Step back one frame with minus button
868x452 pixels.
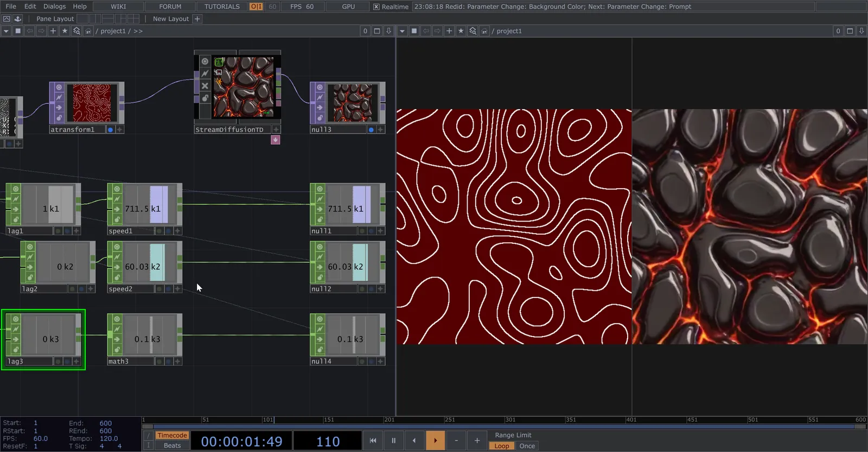tap(456, 441)
